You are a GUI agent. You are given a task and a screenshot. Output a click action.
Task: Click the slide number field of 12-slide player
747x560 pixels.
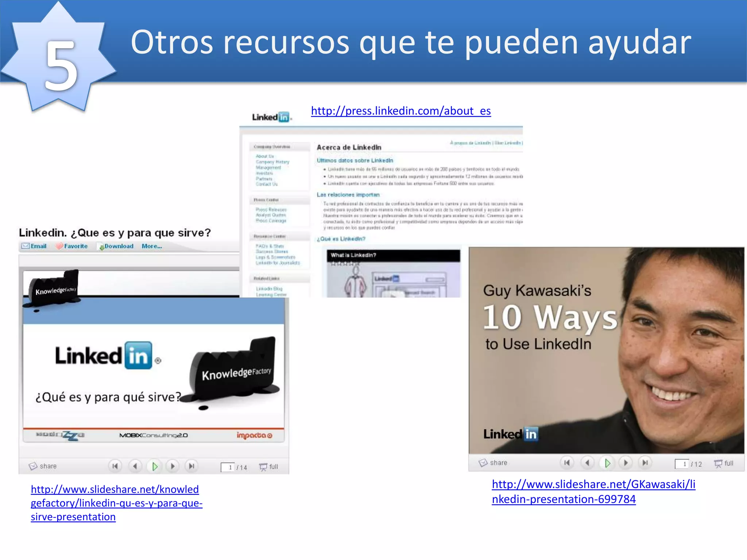tap(682, 463)
